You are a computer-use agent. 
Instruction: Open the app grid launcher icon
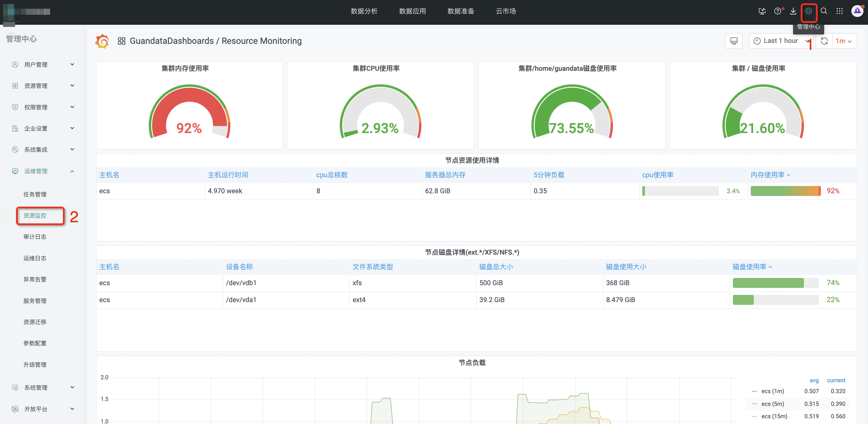point(839,11)
